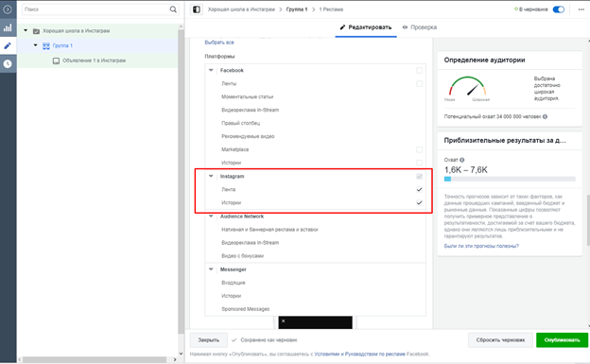Screen dimensions: 590x364
Task: Click the Группа 1 ad set grid icon
Action: pyautogui.click(x=46, y=46)
